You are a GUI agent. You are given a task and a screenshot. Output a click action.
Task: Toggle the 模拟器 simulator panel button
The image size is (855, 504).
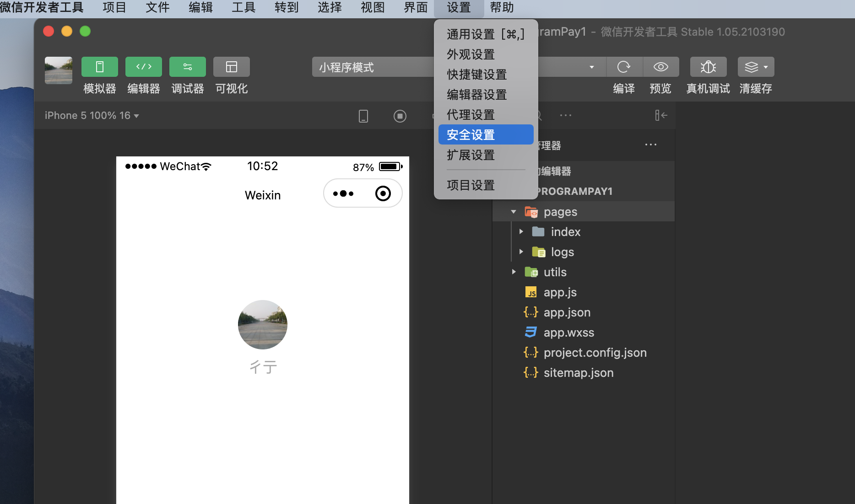(x=100, y=67)
